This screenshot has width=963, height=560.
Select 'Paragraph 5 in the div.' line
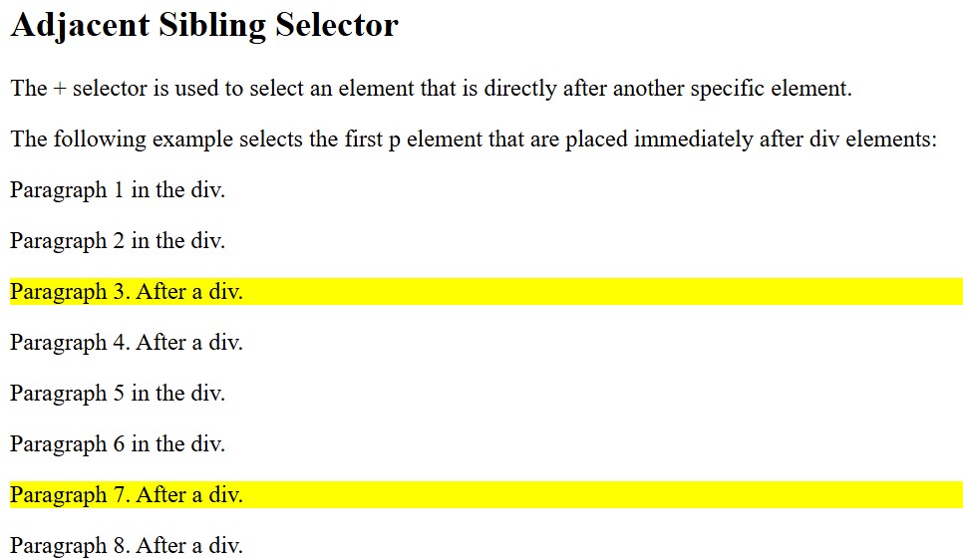(x=118, y=394)
